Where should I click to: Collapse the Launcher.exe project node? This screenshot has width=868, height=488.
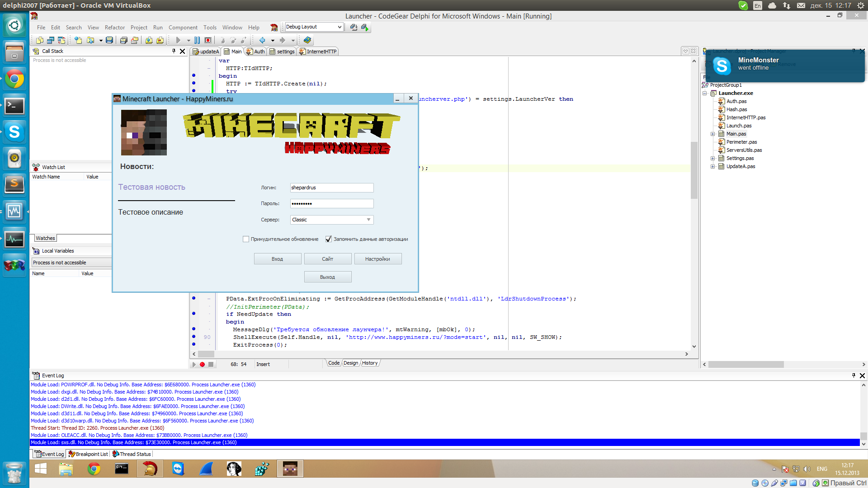(705, 93)
